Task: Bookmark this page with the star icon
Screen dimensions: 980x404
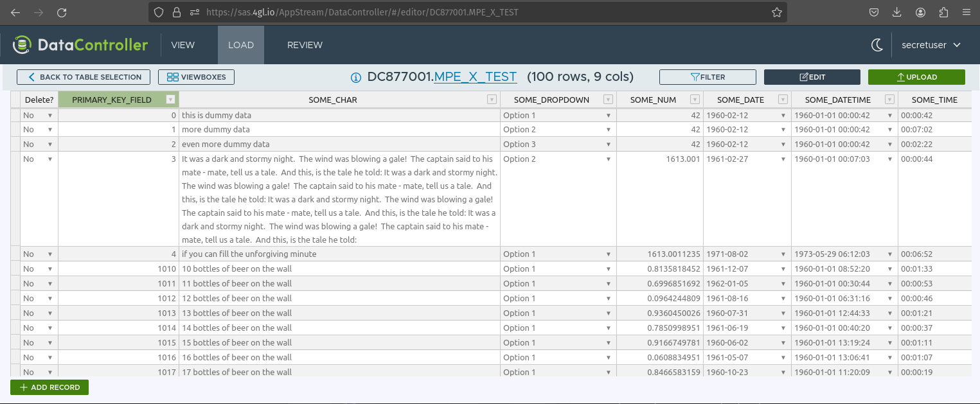Action: pos(776,12)
